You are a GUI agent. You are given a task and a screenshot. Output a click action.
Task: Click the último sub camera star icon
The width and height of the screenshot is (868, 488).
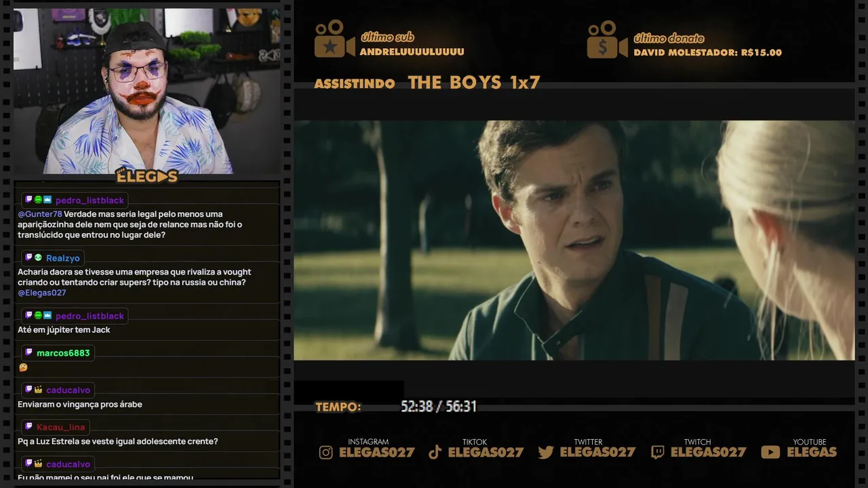point(334,39)
